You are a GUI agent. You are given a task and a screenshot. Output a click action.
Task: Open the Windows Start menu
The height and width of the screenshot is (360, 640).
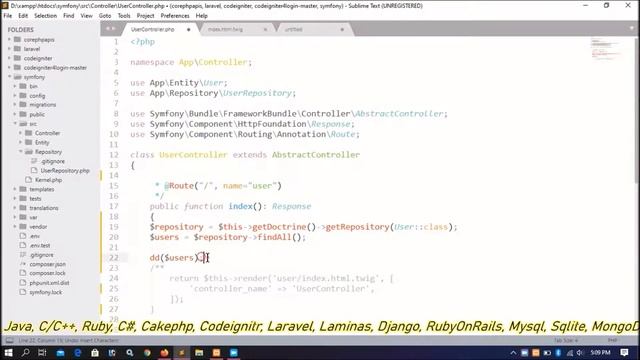pos(8,353)
